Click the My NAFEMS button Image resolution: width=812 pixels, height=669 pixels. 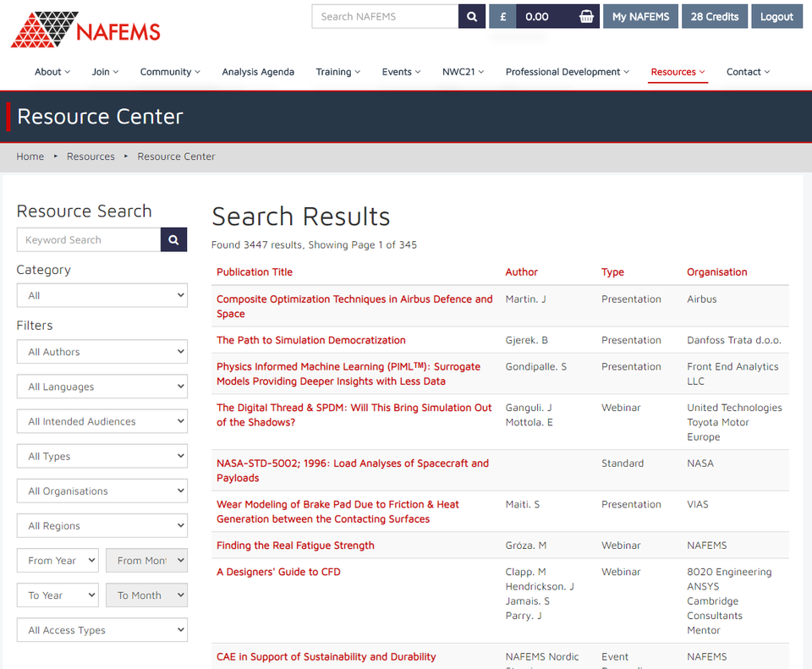point(640,16)
